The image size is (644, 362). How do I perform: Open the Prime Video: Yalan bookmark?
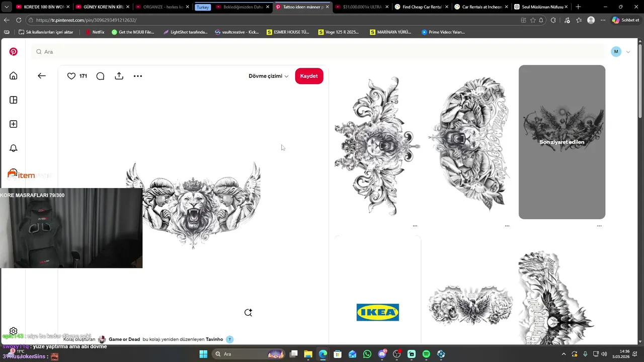tap(443, 32)
